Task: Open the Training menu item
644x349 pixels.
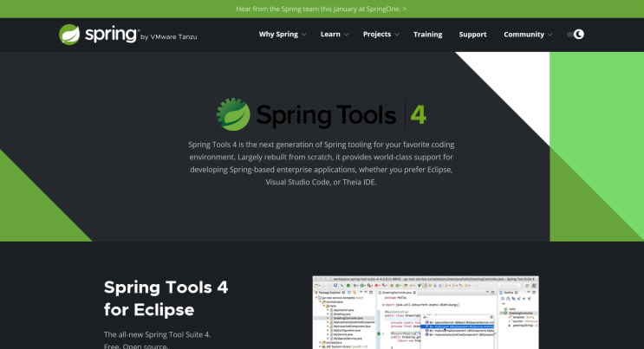Action: point(427,35)
